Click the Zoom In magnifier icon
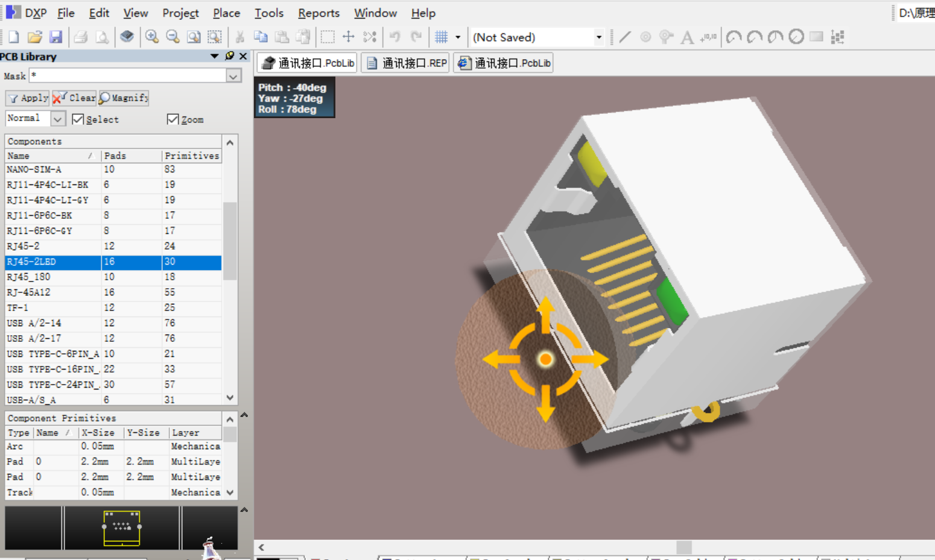 pos(152,37)
